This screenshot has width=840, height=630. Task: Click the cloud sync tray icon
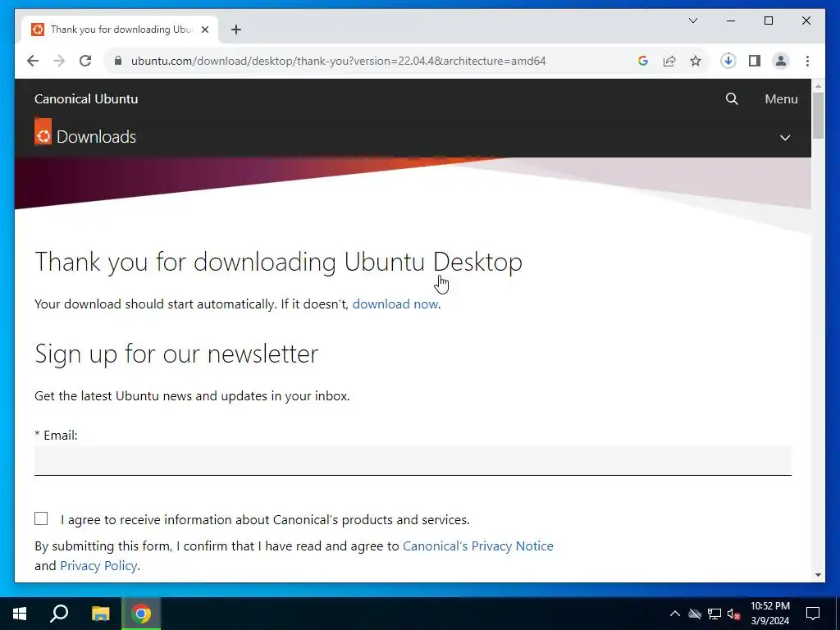(x=695, y=614)
